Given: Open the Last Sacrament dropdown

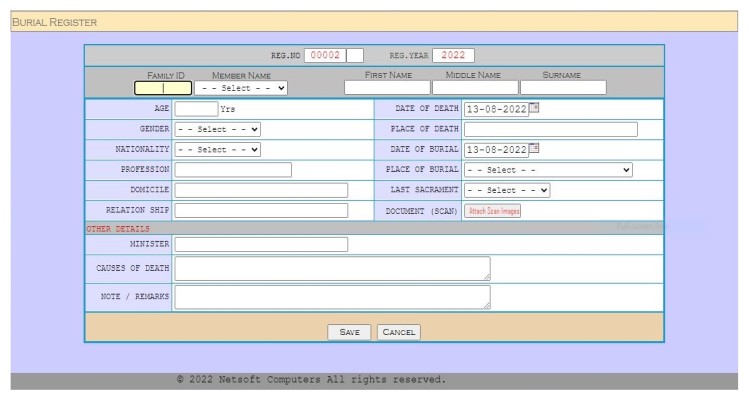Looking at the screenshot, I should click(x=507, y=190).
